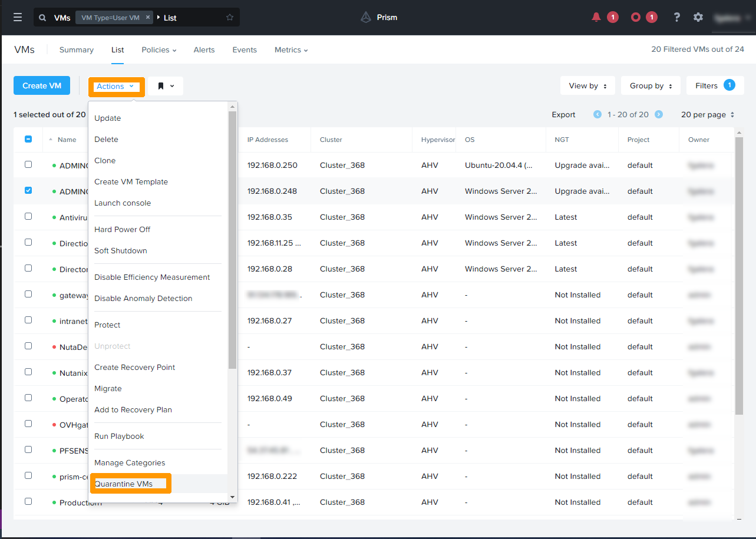Open the settings gear menu
The width and height of the screenshot is (756, 539).
[698, 17]
